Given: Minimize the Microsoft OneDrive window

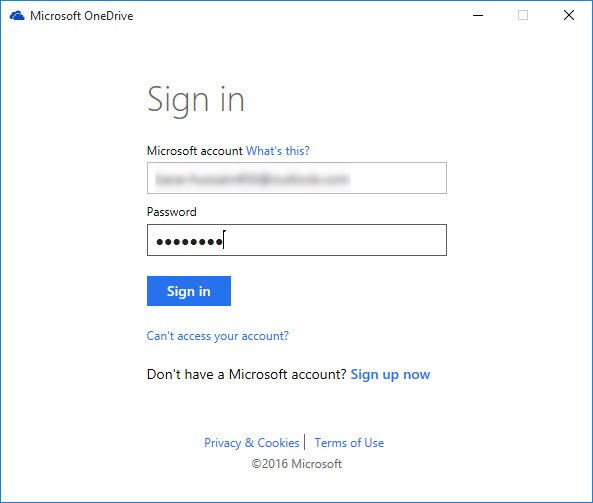Looking at the screenshot, I should (478, 16).
